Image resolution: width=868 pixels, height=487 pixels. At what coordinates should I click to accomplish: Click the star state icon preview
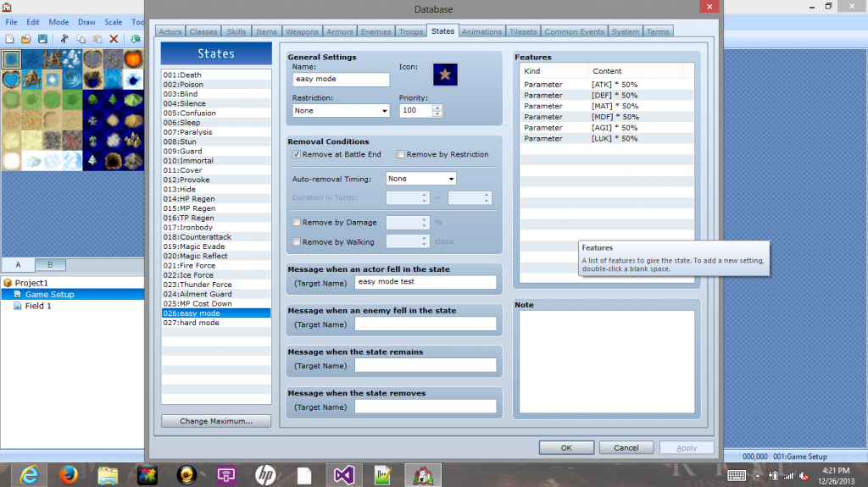pyautogui.click(x=445, y=75)
